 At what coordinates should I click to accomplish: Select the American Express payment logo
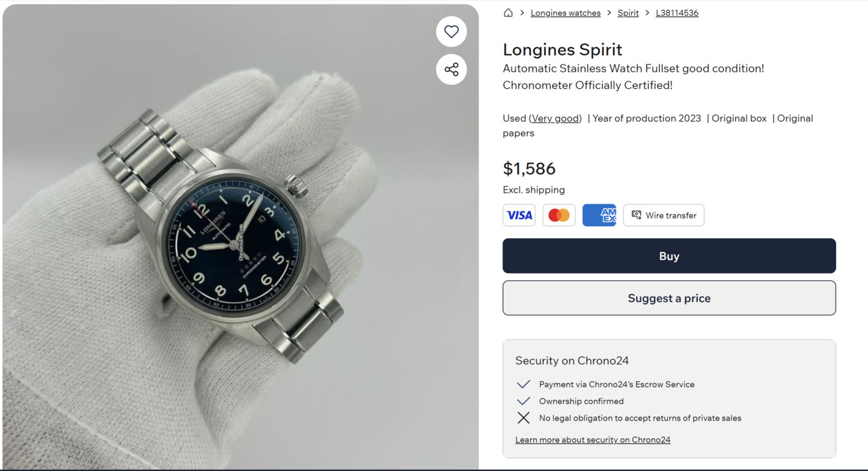599,215
